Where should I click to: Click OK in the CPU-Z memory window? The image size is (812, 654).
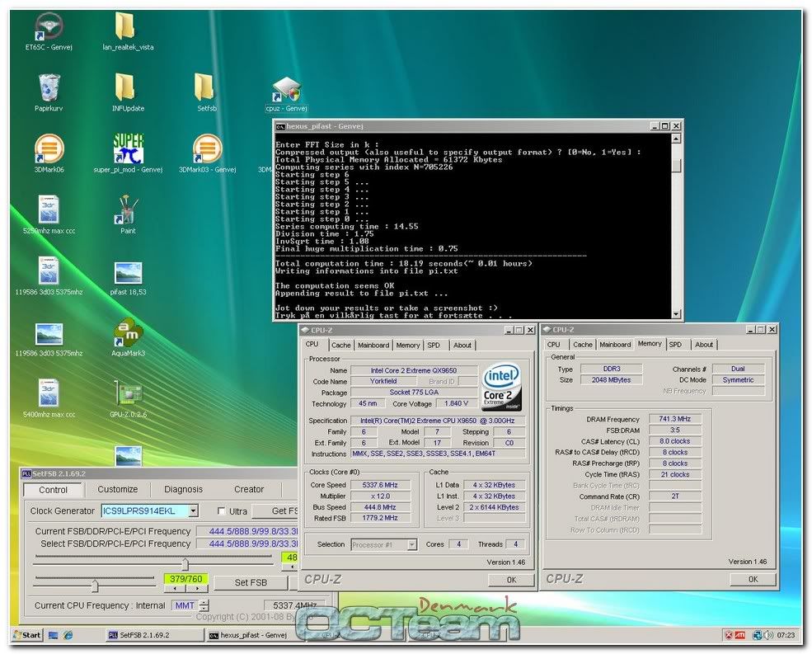tap(753, 580)
